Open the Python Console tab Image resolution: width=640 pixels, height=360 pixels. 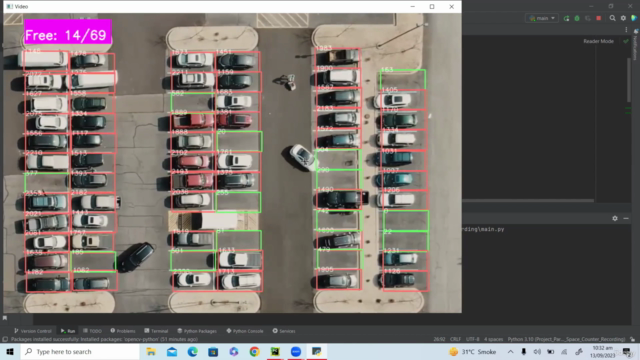(x=244, y=331)
